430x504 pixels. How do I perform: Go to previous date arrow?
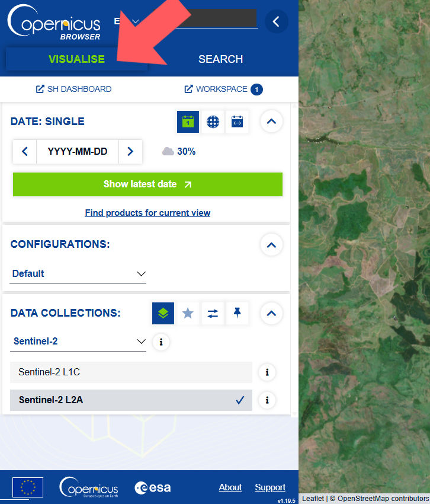click(x=25, y=151)
